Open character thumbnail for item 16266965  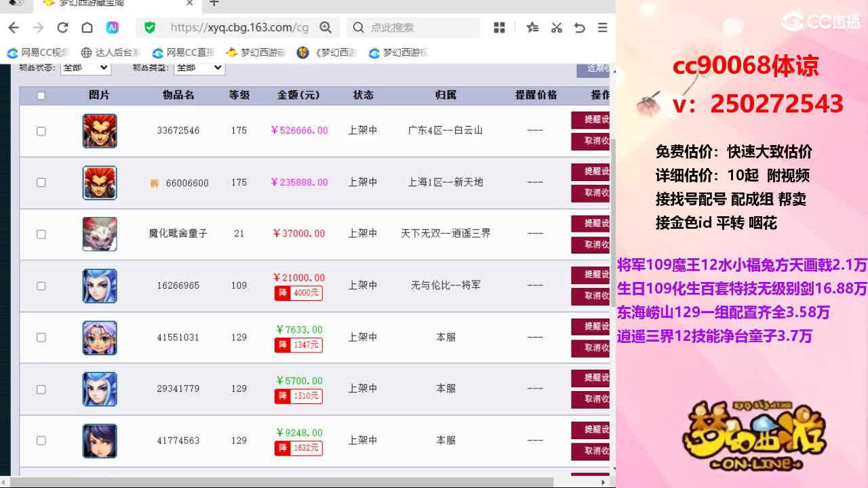(100, 285)
